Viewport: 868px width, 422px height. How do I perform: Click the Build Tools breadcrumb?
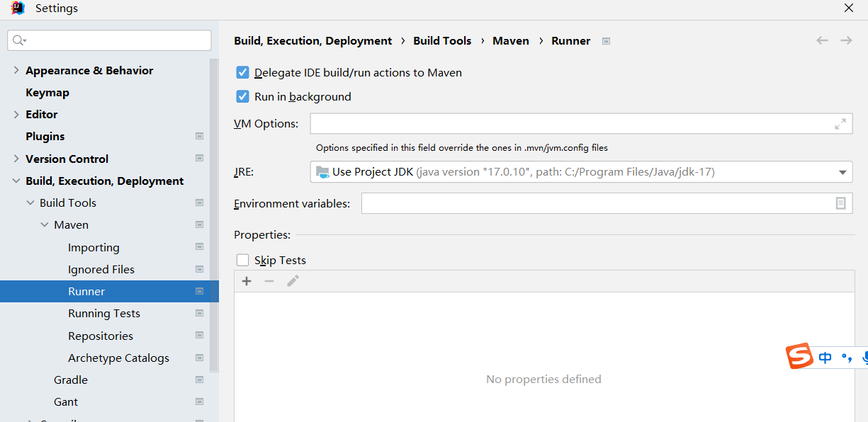pos(442,40)
